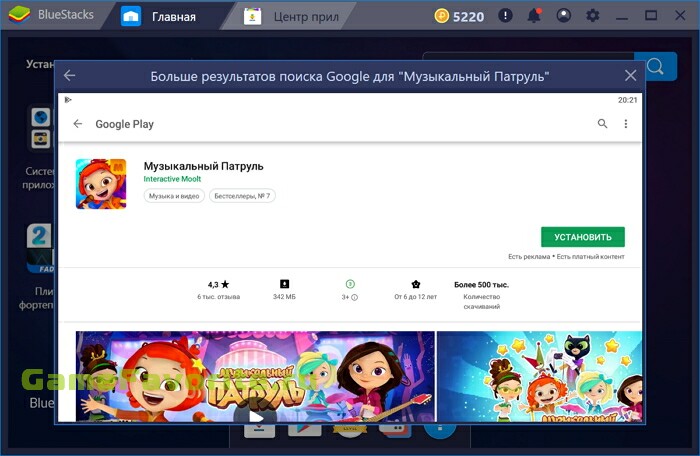Play the app trailer video
The height and width of the screenshot is (456, 700).
pos(255,417)
